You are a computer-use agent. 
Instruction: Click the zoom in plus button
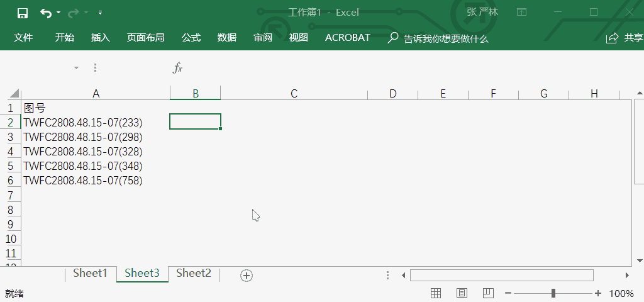pyautogui.click(x=598, y=293)
